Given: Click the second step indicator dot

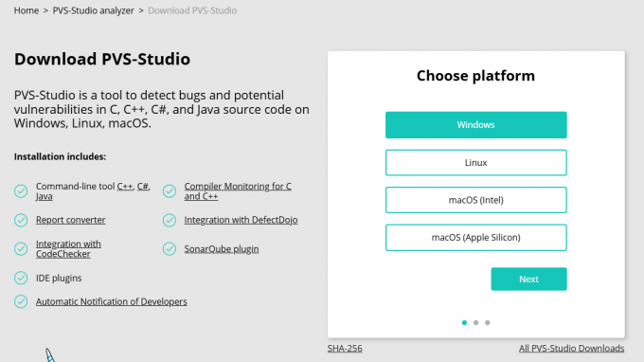Looking at the screenshot, I should [x=475, y=322].
